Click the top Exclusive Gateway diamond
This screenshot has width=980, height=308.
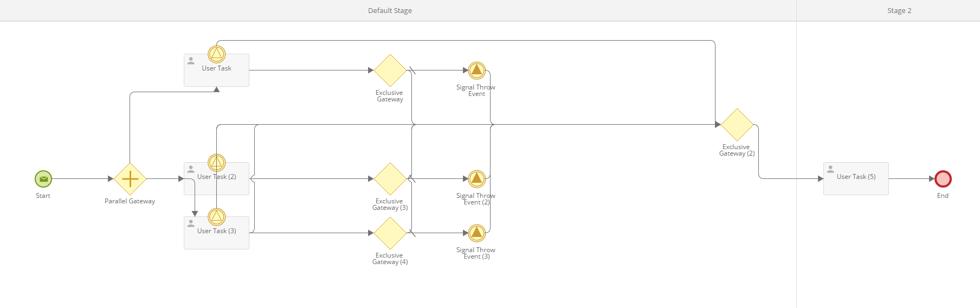coord(390,70)
